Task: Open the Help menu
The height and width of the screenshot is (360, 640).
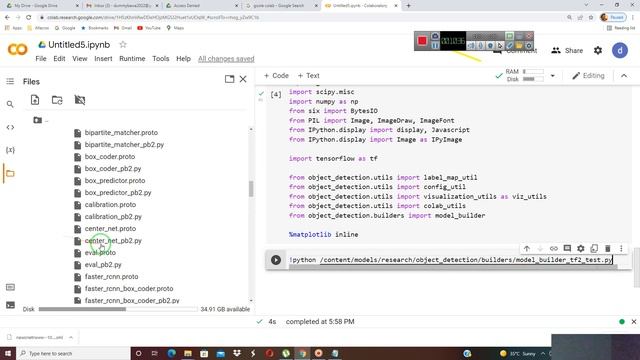Action: [x=183, y=59]
